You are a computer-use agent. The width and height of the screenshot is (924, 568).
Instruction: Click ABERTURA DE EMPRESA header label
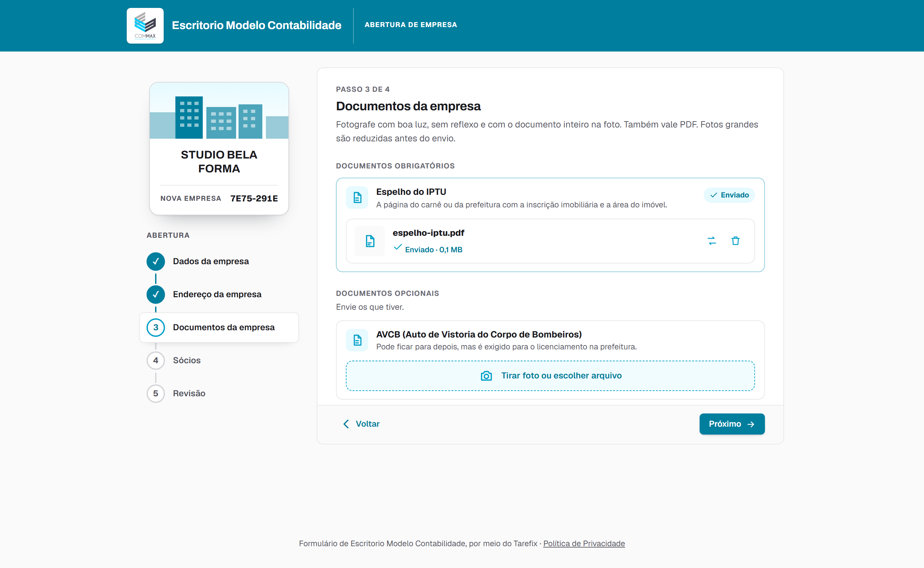click(411, 25)
